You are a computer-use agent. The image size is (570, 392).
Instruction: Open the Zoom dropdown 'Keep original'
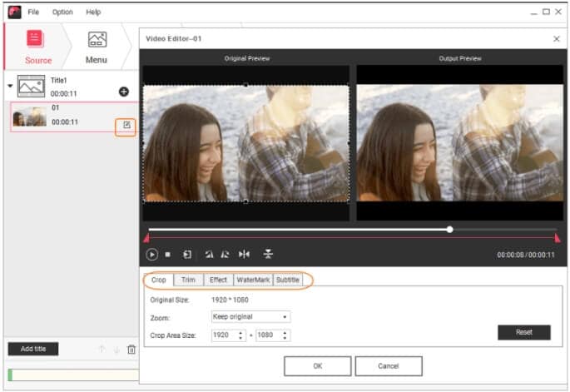250,317
